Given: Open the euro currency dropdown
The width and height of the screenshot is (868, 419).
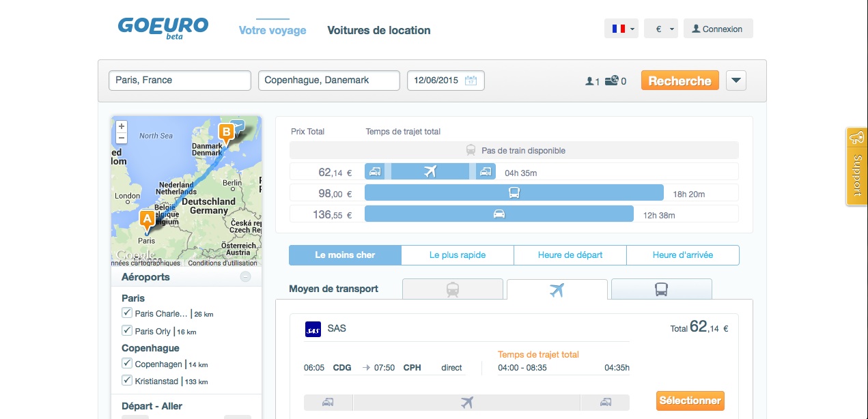Looking at the screenshot, I should 661,29.
